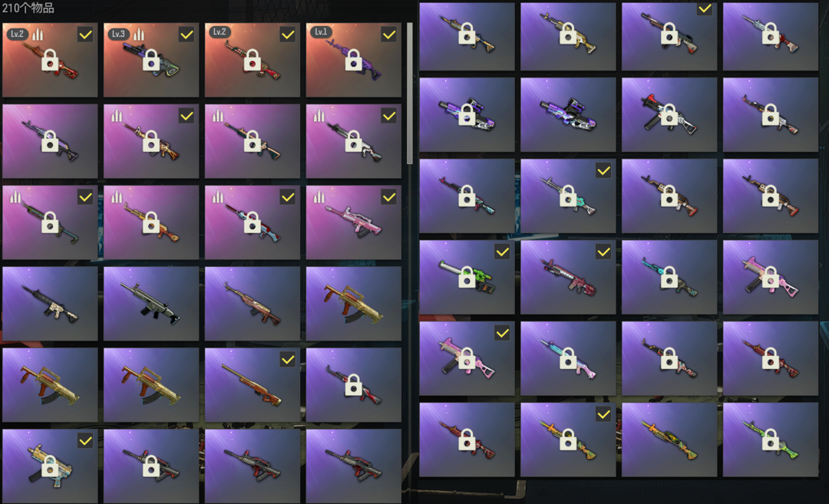Click the lock icon on the Lv.1 purple rifle

pos(353,61)
